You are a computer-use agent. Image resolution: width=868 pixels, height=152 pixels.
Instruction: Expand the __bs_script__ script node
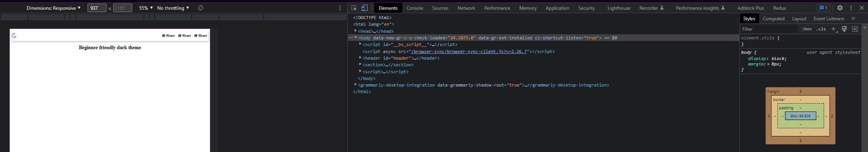[360, 44]
